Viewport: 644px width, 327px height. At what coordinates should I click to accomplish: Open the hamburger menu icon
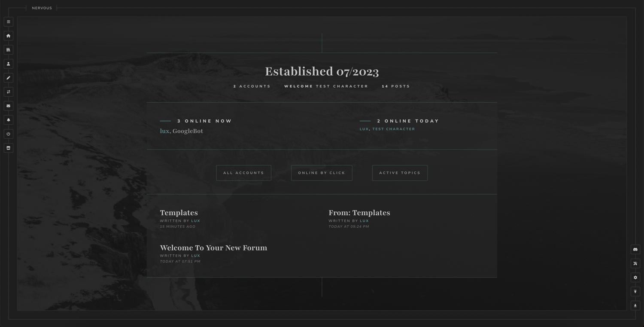click(8, 22)
